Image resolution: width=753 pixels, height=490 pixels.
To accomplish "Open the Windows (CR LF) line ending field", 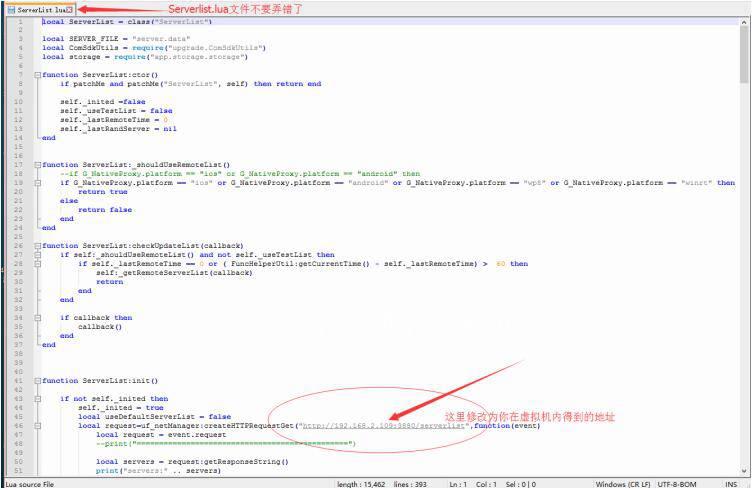I will [624, 484].
